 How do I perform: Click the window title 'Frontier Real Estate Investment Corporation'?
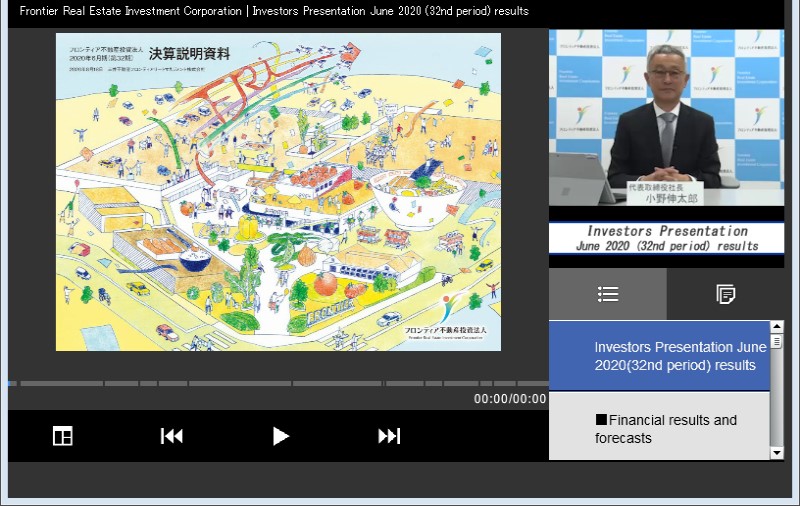[x=131, y=11]
